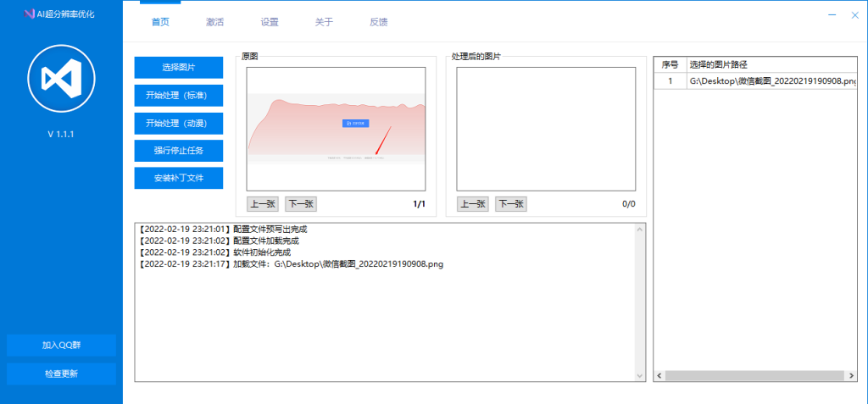Click the log scrollbar down arrow
Image resolution: width=868 pixels, height=404 pixels.
640,376
